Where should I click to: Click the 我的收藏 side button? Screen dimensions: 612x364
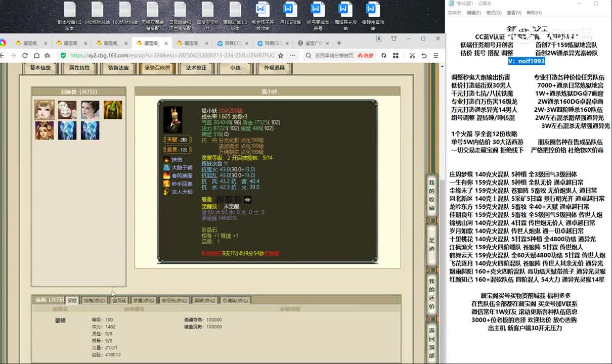(x=431, y=195)
